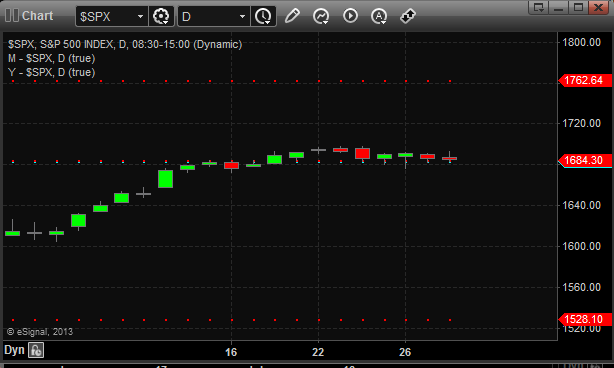This screenshot has height=368, width=614.
Task: Click the 1600.00 price axis label
Action: [x=581, y=246]
